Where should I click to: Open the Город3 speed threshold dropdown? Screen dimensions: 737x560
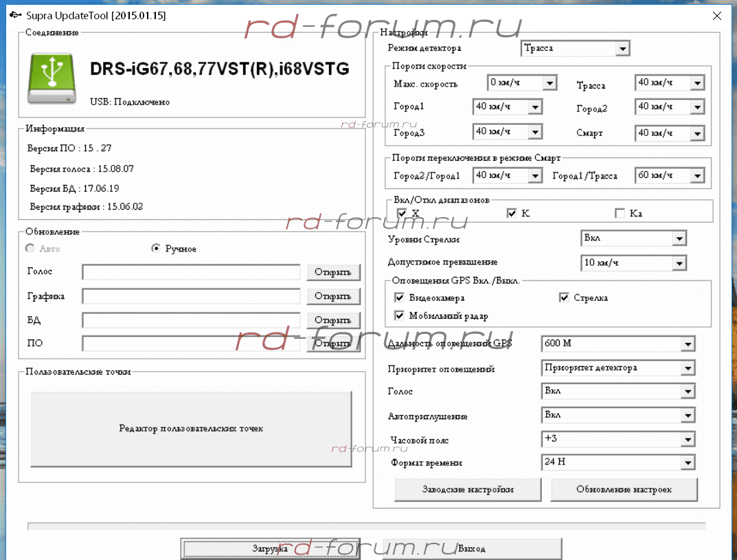pos(507,132)
